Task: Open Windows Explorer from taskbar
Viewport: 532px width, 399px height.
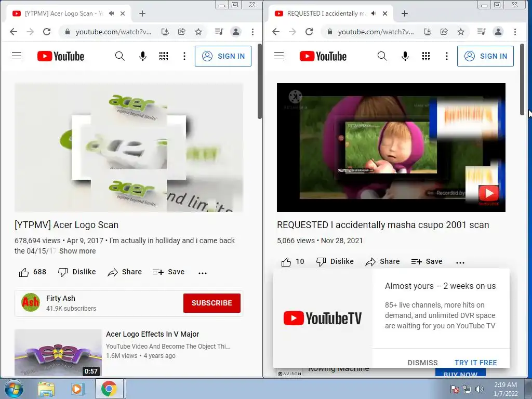Action: 46,389
